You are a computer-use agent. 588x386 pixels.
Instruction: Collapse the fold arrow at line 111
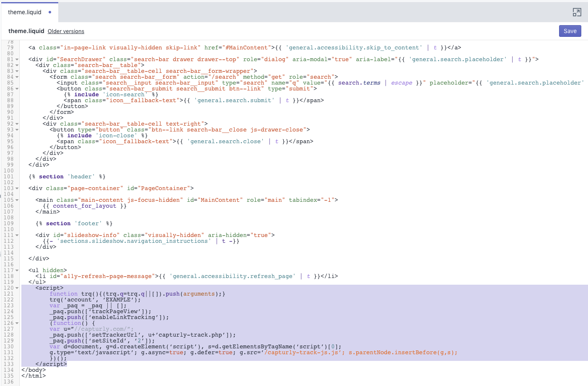17,235
